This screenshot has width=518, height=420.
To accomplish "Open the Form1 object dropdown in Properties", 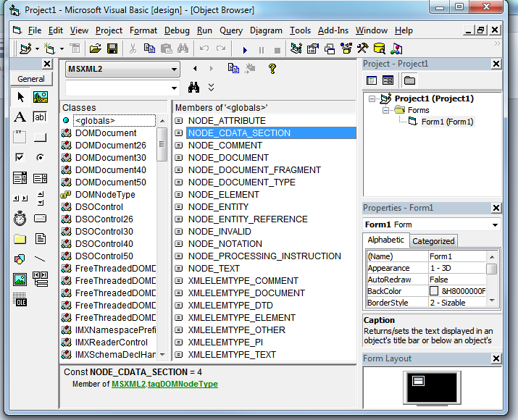I will click(495, 224).
